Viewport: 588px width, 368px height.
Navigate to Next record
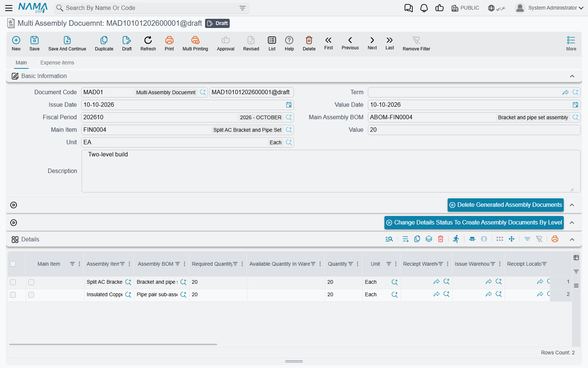pos(372,43)
